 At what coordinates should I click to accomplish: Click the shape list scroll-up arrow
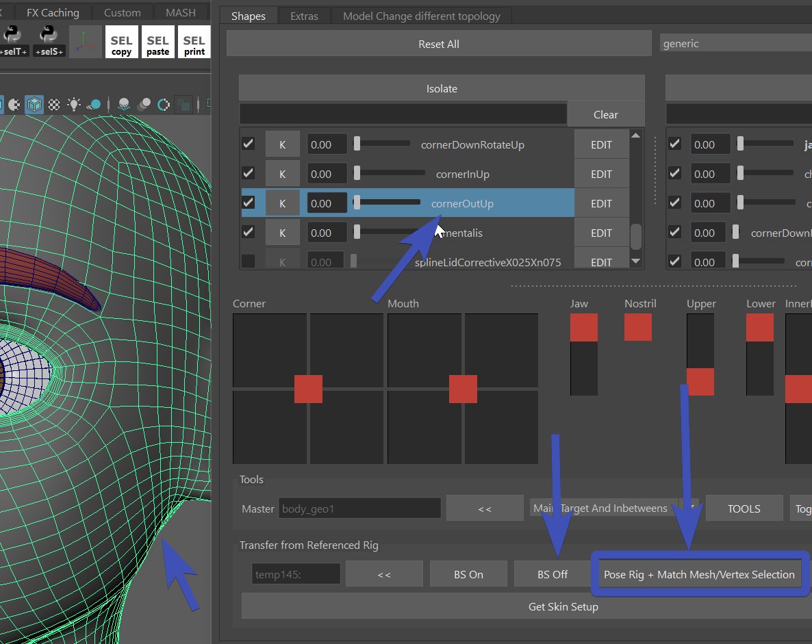[x=636, y=136]
